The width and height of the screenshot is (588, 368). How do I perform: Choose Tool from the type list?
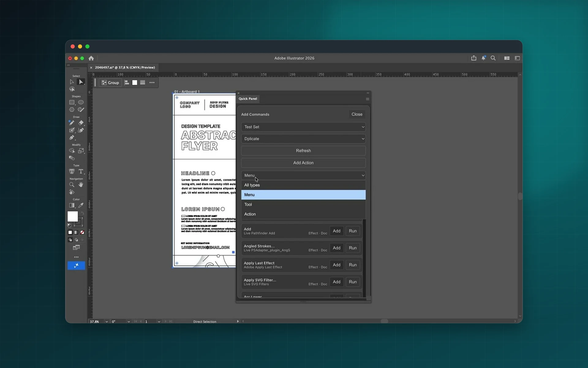pyautogui.click(x=303, y=205)
